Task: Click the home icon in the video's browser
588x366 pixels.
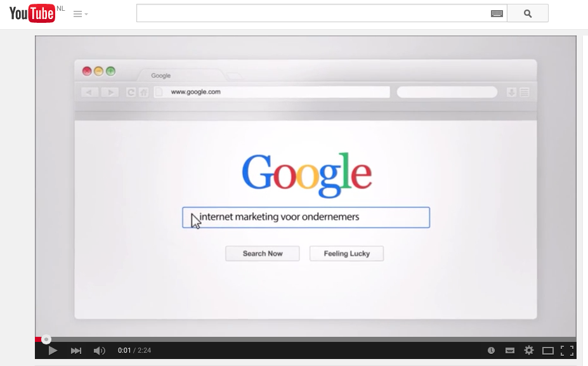Action: point(143,92)
